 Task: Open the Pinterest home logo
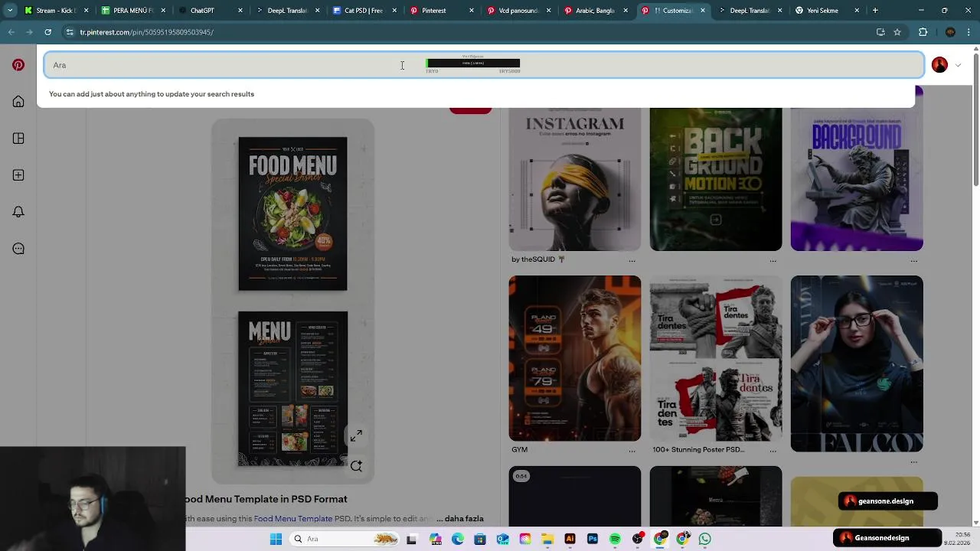tap(18, 65)
